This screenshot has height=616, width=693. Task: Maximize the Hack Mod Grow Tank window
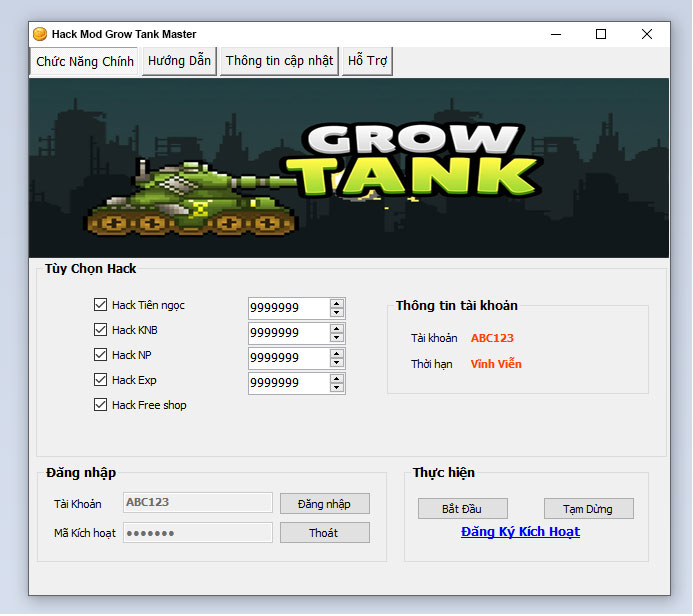coord(601,34)
